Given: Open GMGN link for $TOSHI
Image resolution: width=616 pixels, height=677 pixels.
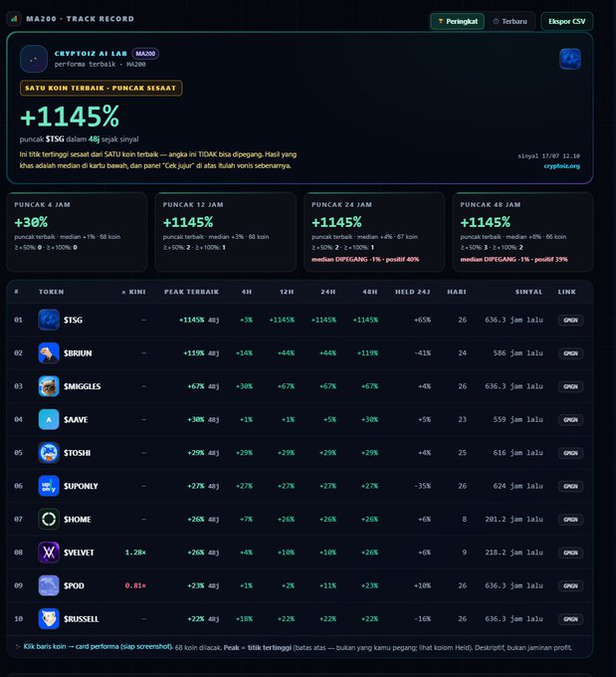Looking at the screenshot, I should click(570, 453).
